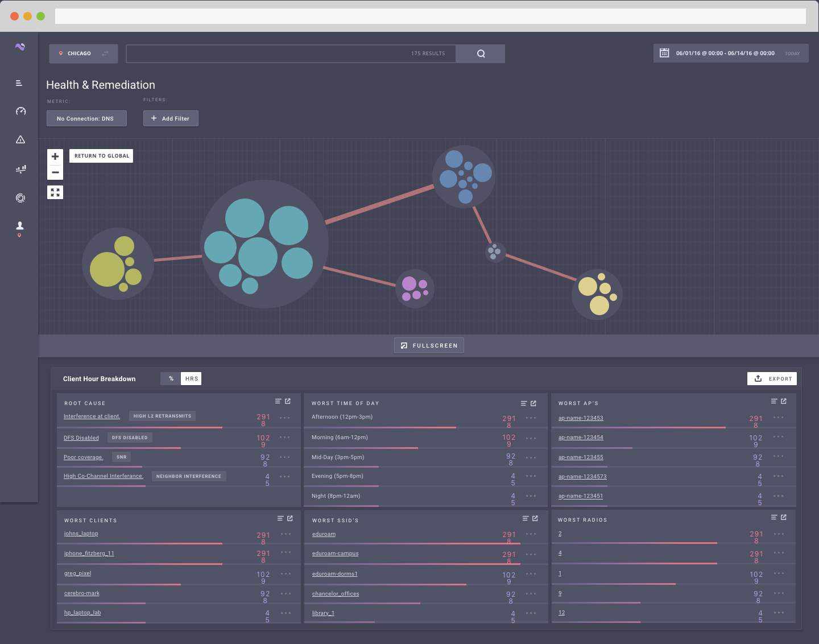Select the small gray cluster on map
819x644 pixels.
tap(495, 251)
